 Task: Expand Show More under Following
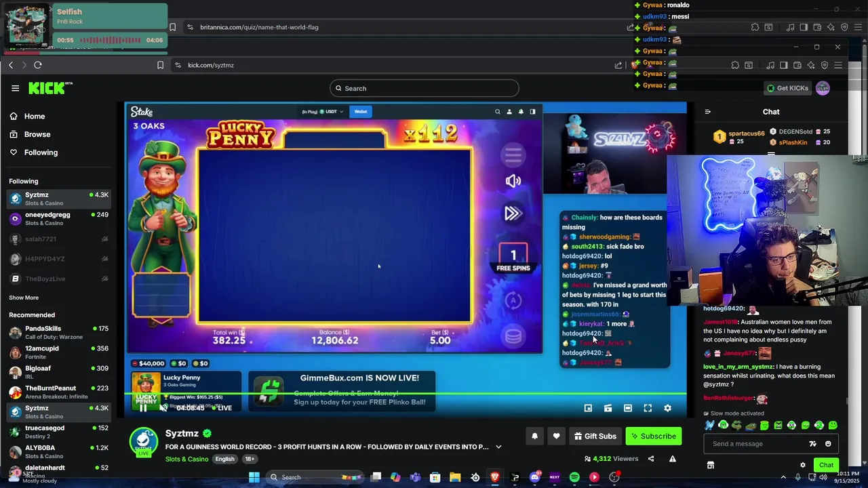pyautogui.click(x=24, y=298)
